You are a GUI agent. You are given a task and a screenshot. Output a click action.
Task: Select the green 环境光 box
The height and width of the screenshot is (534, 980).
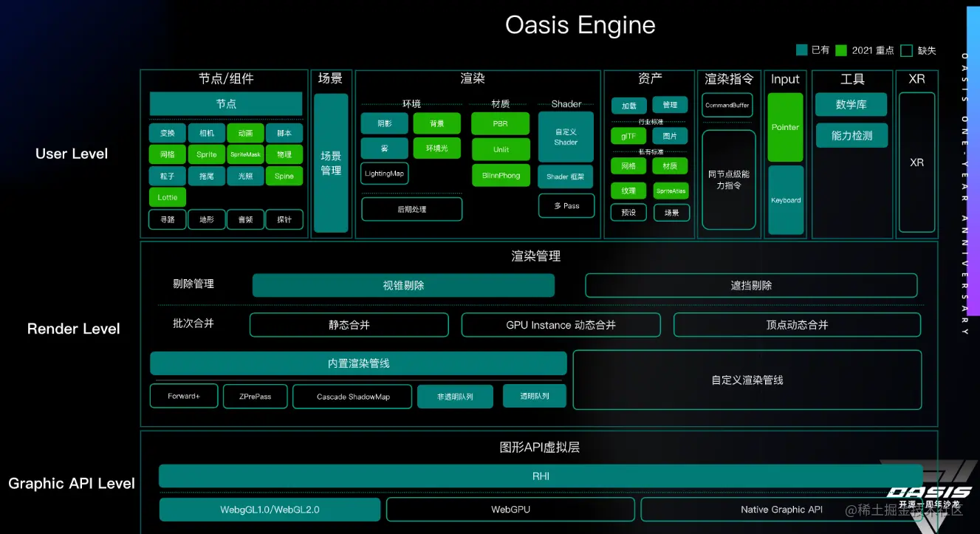pyautogui.click(x=437, y=148)
